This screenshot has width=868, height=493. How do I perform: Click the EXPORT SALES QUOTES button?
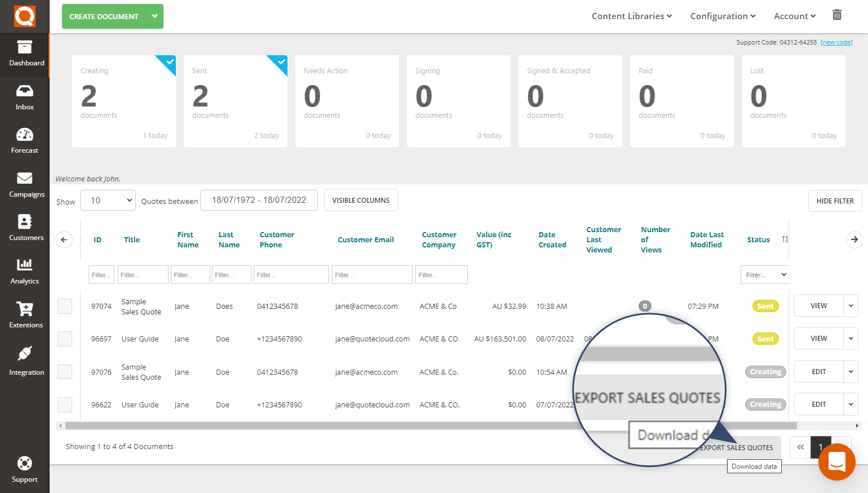pyautogui.click(x=736, y=447)
